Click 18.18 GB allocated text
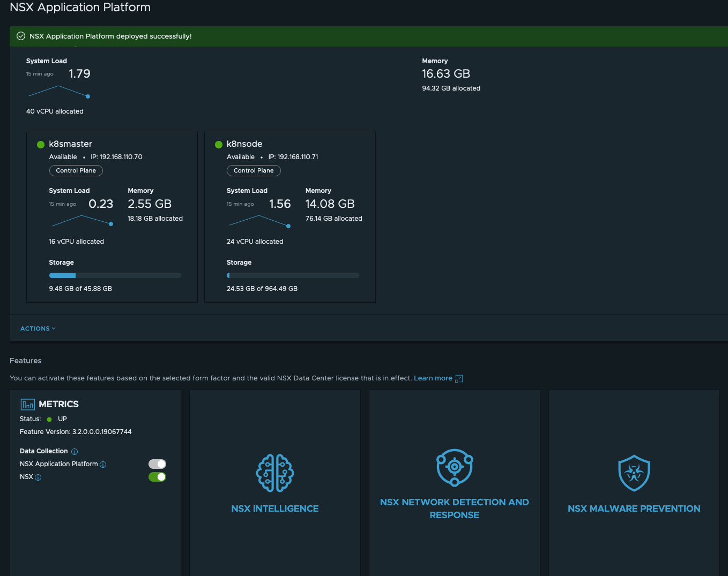The image size is (728, 576). pyautogui.click(x=155, y=219)
